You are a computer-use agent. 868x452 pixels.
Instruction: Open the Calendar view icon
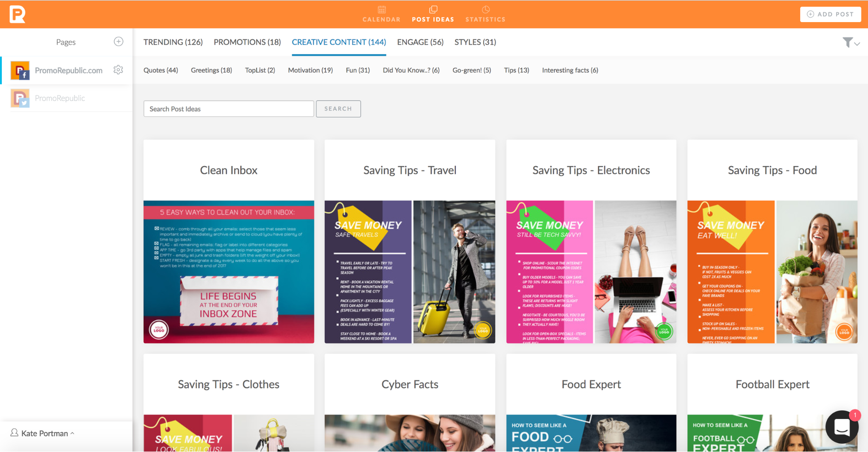pos(381,10)
